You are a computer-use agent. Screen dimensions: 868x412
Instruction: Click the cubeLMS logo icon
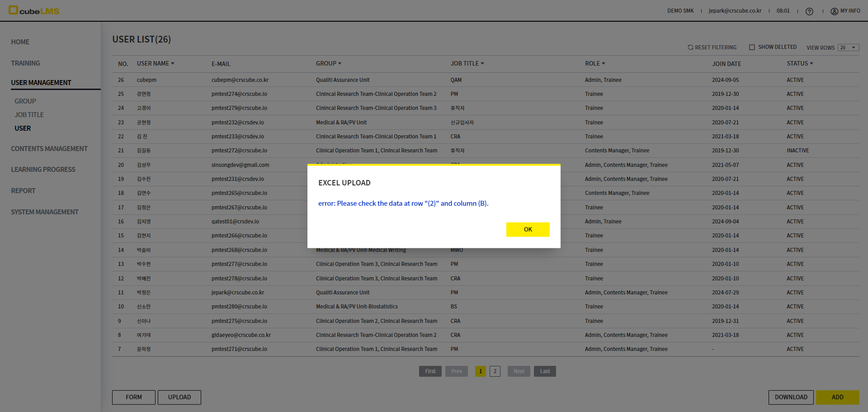click(14, 10)
